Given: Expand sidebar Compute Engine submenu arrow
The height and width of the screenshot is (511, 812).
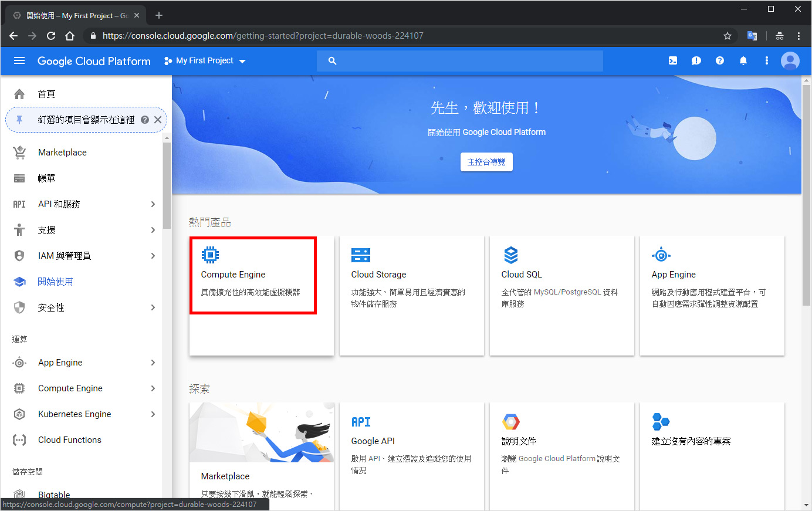Looking at the screenshot, I should pyautogui.click(x=153, y=388).
